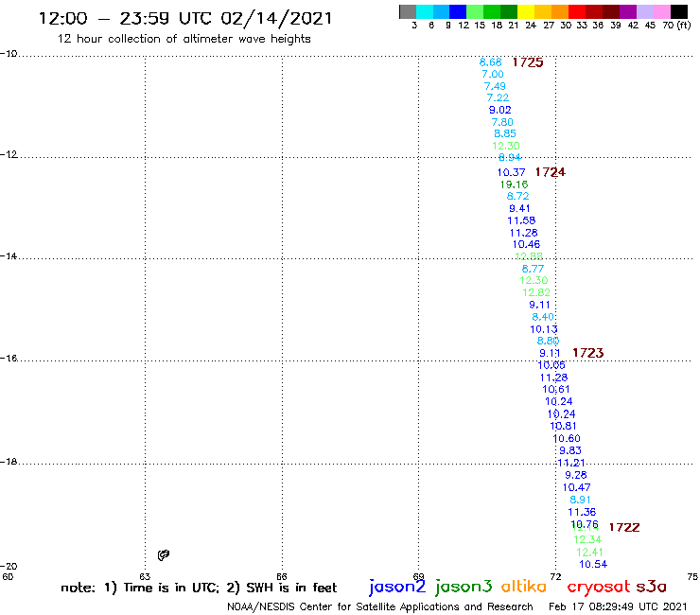Click the 10.81 wave height reading
The width and height of the screenshot is (700, 615).
(563, 426)
